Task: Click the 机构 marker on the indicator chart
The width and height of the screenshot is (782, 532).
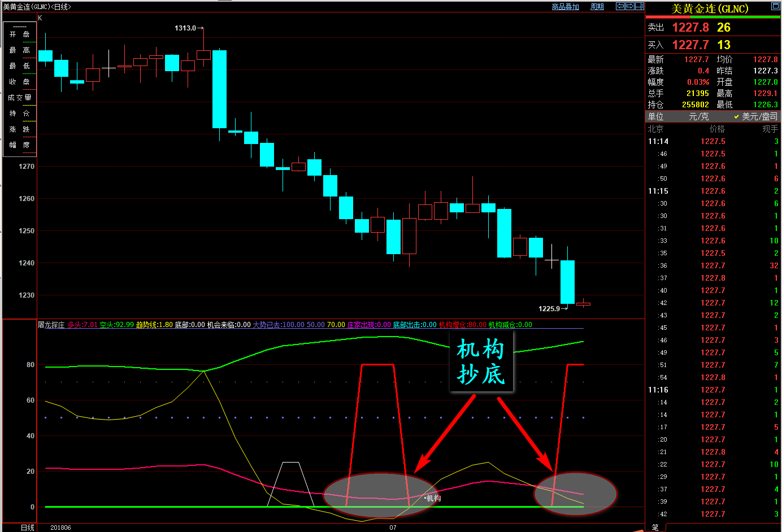Action: (433, 498)
